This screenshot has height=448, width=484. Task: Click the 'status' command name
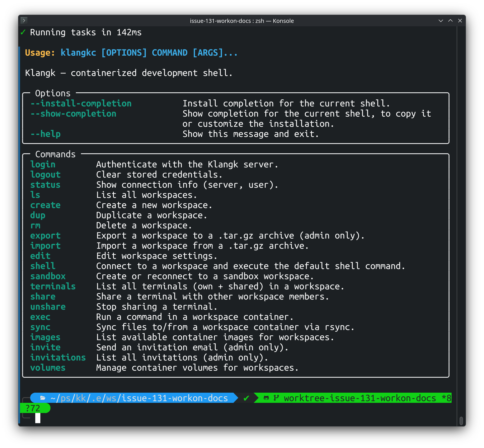pos(45,185)
